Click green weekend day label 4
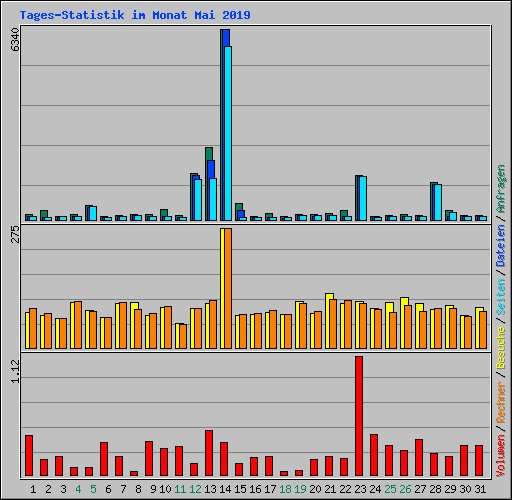 click(x=78, y=489)
